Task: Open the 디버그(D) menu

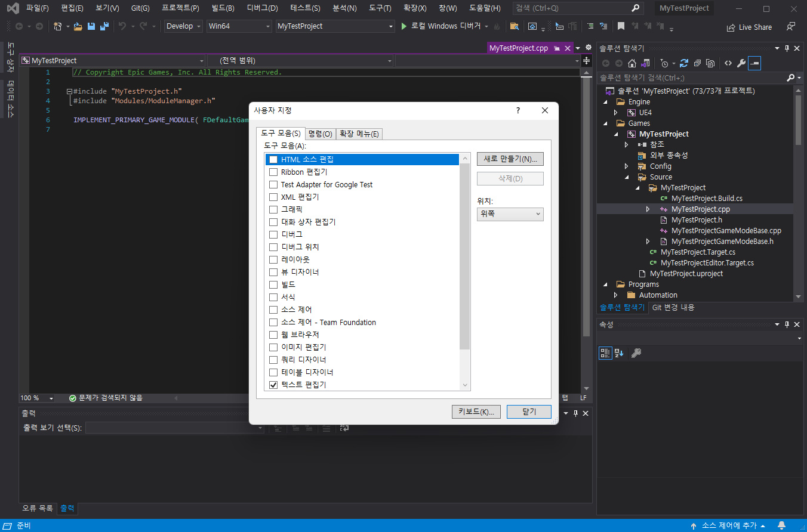Action: tap(263, 8)
